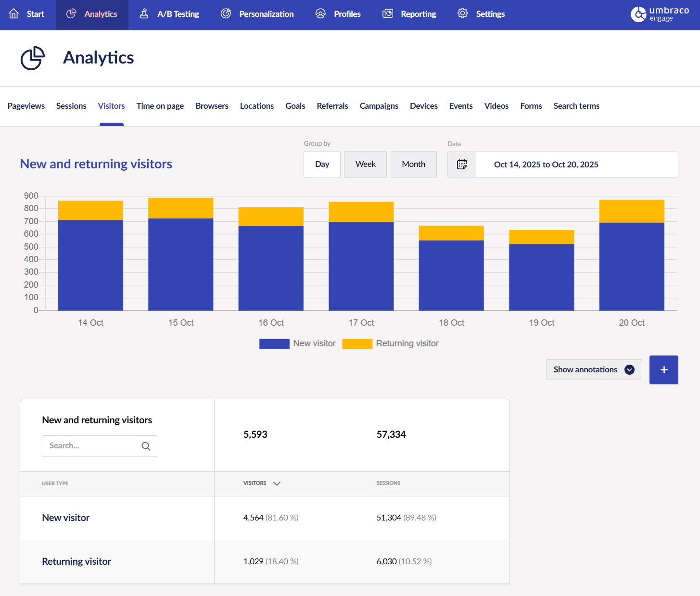Open Settings via the gear icon
The width and height of the screenshot is (700, 596).
[x=462, y=14]
